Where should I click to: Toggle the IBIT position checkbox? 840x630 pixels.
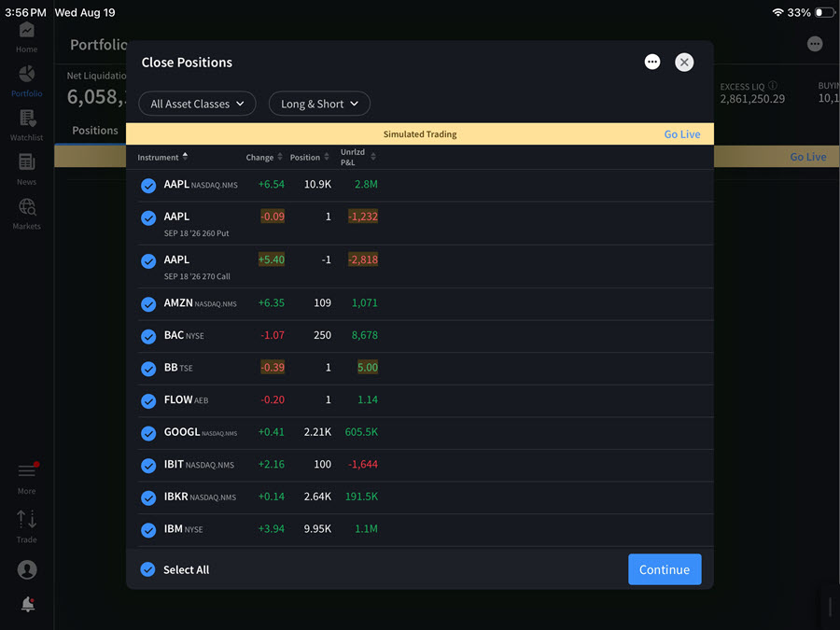(148, 466)
